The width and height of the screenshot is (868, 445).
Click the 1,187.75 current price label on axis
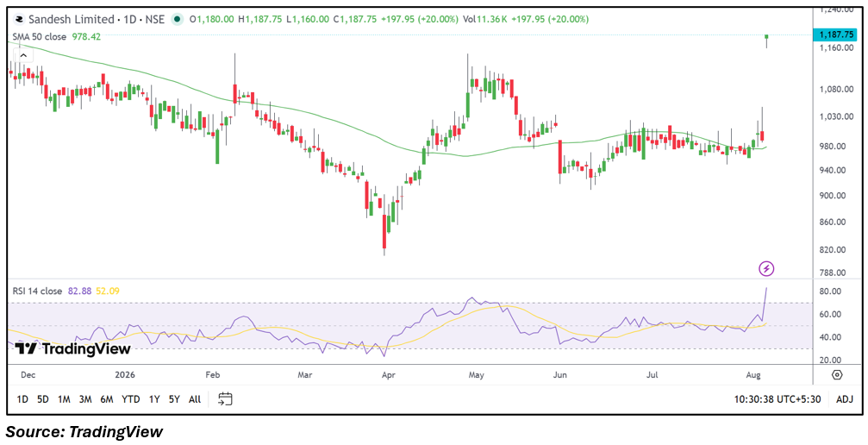coord(836,34)
